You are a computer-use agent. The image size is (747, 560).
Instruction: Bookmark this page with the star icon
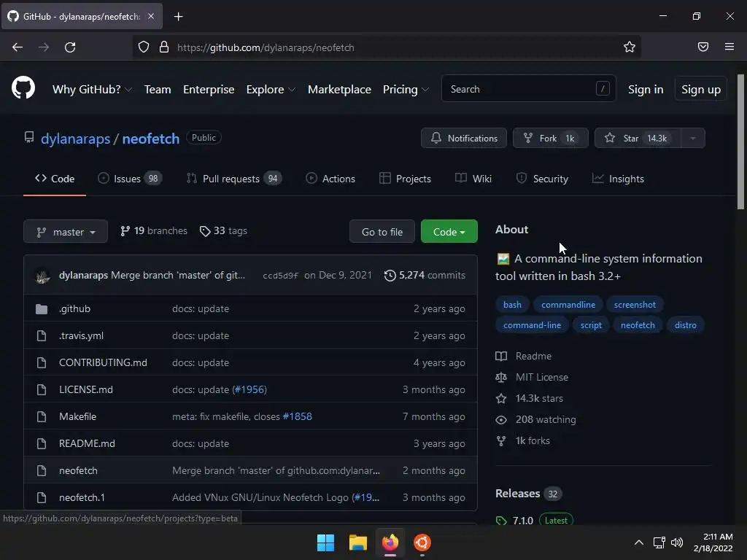630,47
